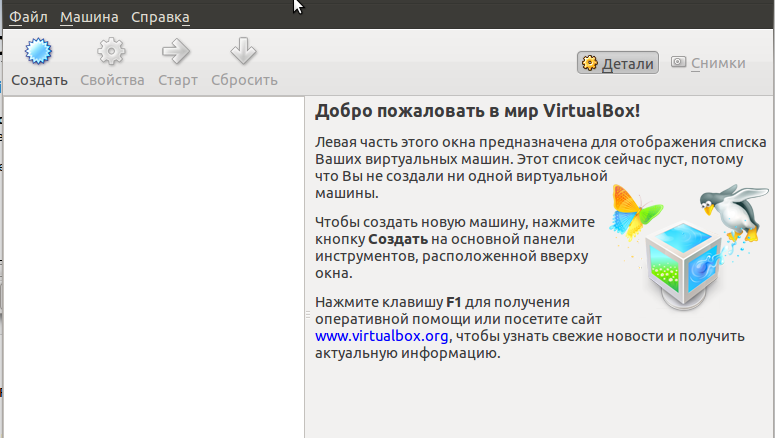Viewport: 775px width, 438px height.
Task: Open the www.virtualbox.org link
Action: (382, 336)
